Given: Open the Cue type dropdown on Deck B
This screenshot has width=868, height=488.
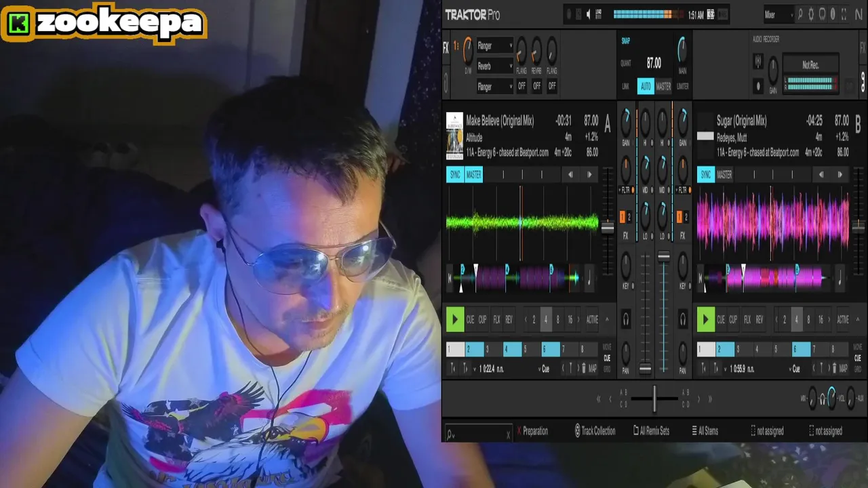Looking at the screenshot, I should click(795, 369).
